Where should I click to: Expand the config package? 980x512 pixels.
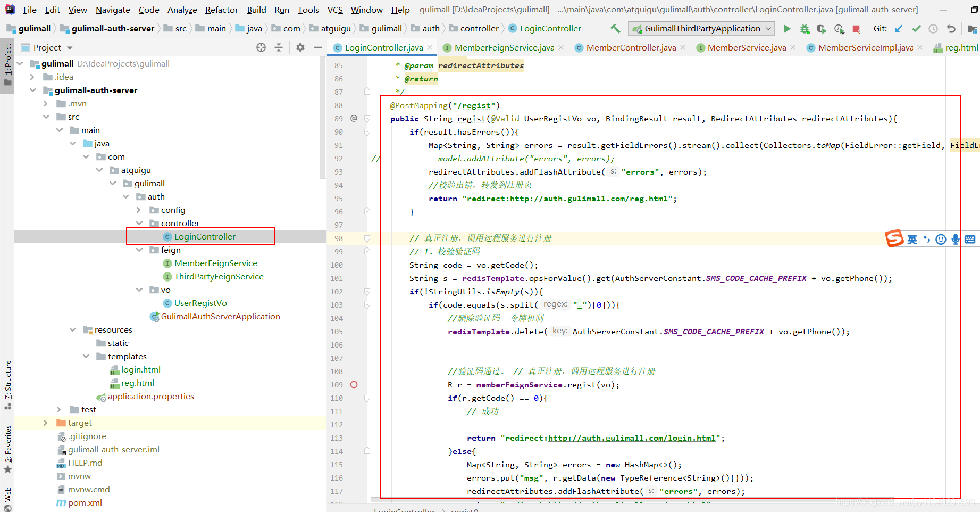coord(139,210)
